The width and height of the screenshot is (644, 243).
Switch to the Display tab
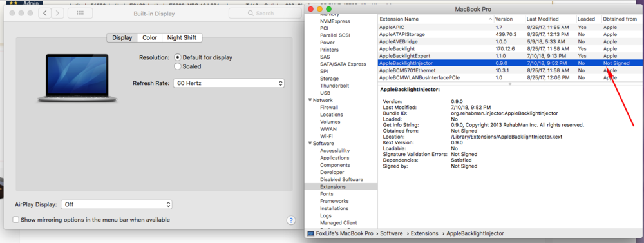122,37
